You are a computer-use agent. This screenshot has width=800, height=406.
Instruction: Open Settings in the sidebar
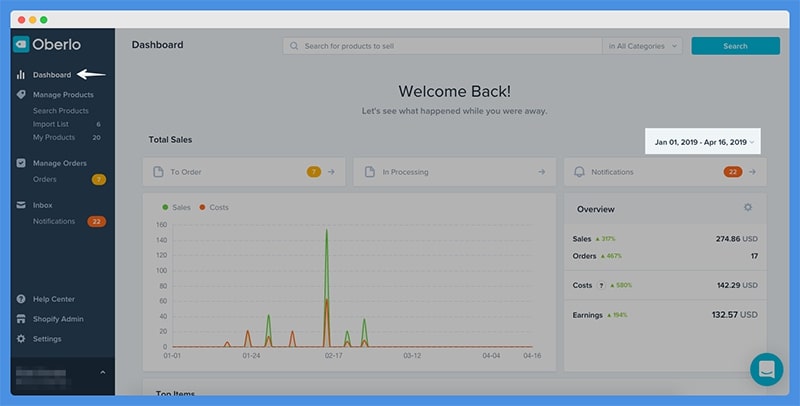[x=46, y=339]
